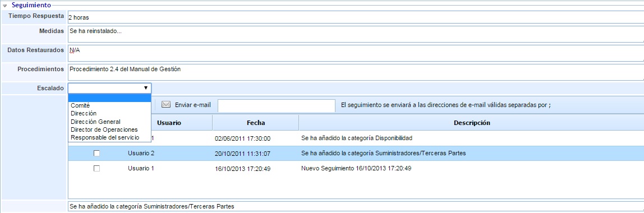Collapse the Seguimiento section triangle

tap(5, 6)
